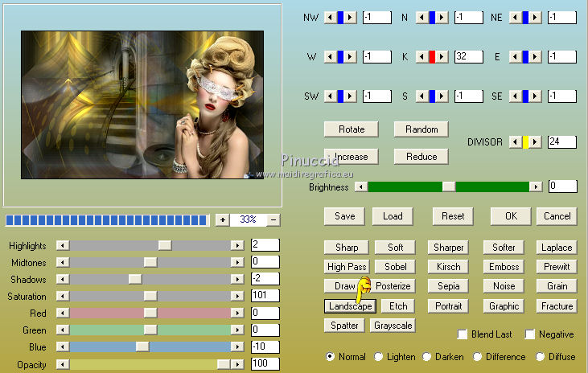The height and width of the screenshot is (373, 588).
Task: Click the Blue slider thumb
Action: click(x=142, y=346)
